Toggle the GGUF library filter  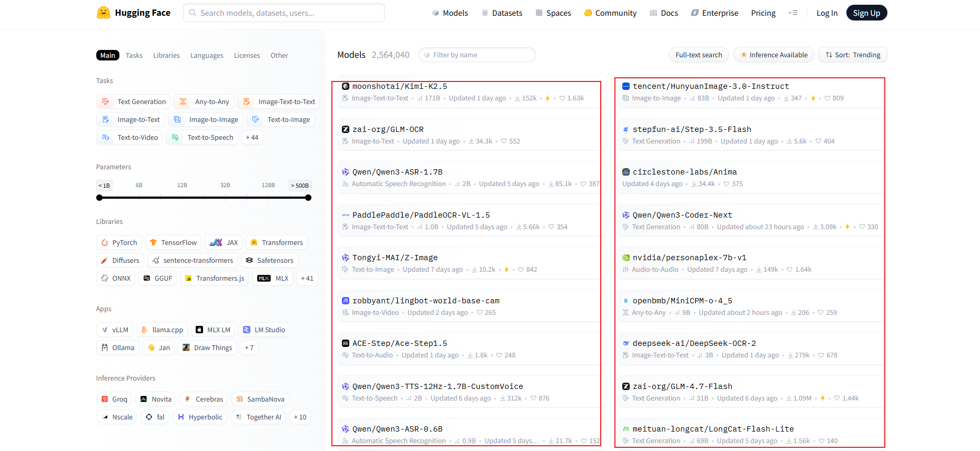pyautogui.click(x=157, y=278)
